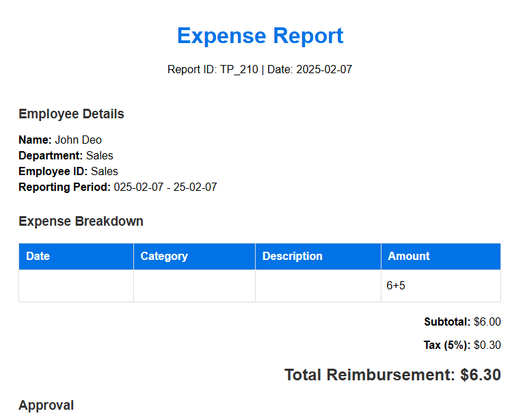Click the Total Reimbursement $6.30 text
The image size is (523, 420).
[392, 375]
